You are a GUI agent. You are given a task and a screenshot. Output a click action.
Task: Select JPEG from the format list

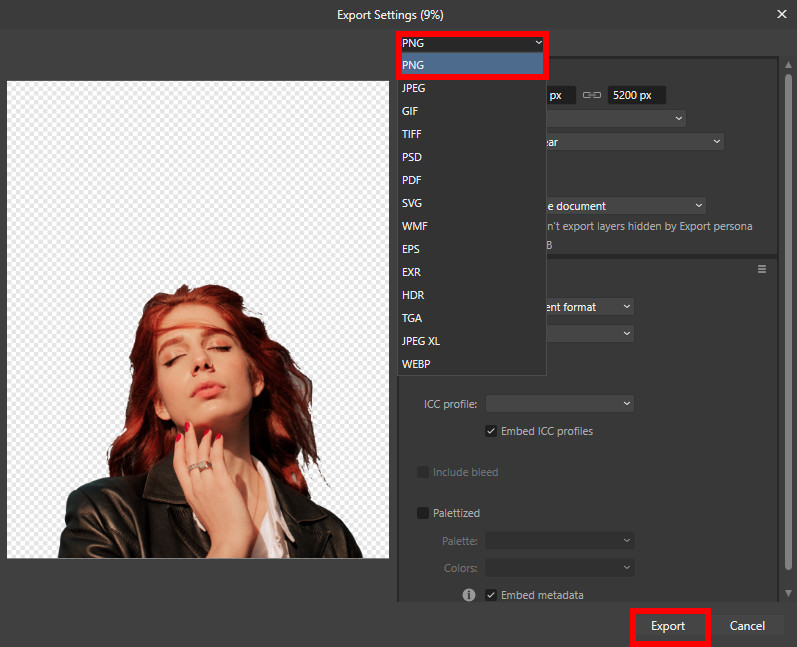(x=413, y=88)
